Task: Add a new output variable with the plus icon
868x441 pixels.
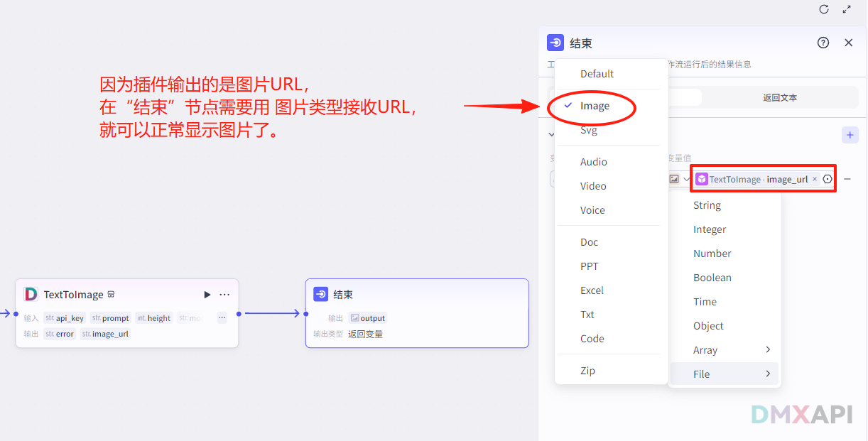Action: [850, 134]
